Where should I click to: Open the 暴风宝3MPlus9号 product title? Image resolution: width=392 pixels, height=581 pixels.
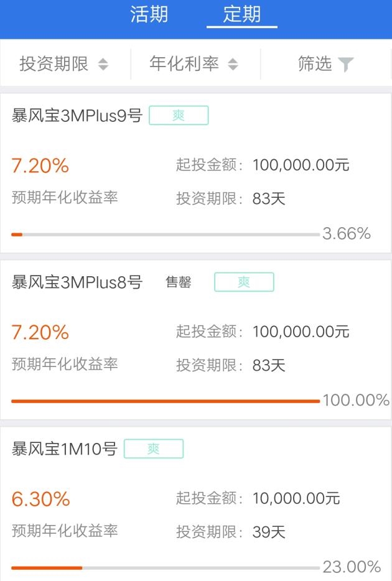pos(77,116)
